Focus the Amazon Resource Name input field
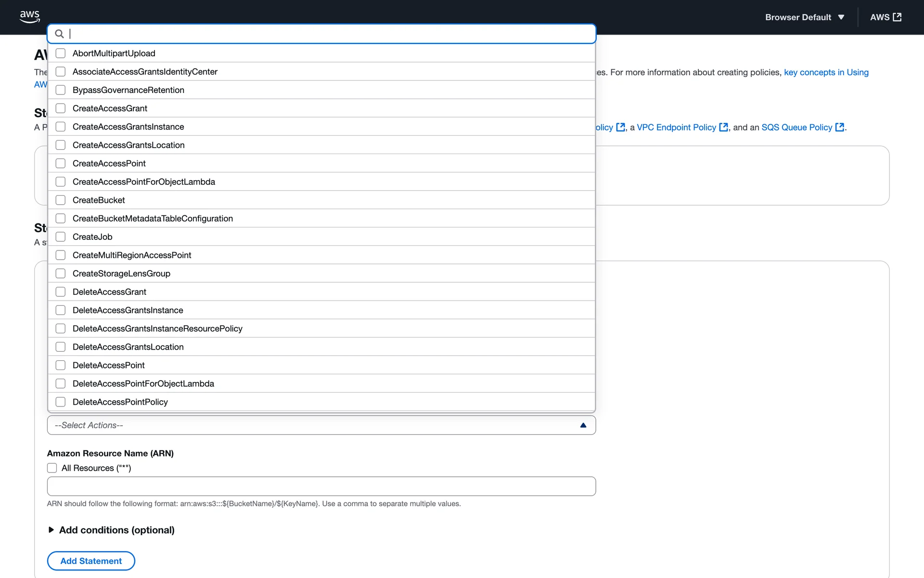The width and height of the screenshot is (924, 578). tap(321, 486)
